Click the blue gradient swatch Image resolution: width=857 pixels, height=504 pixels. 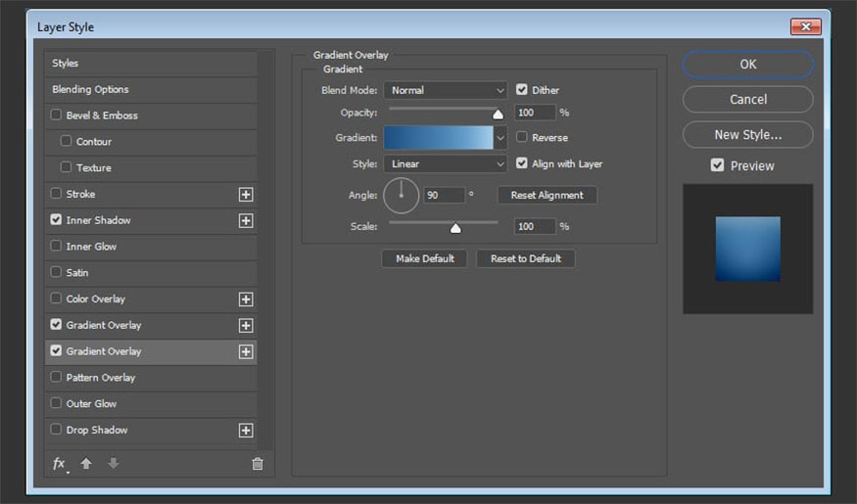pos(438,138)
